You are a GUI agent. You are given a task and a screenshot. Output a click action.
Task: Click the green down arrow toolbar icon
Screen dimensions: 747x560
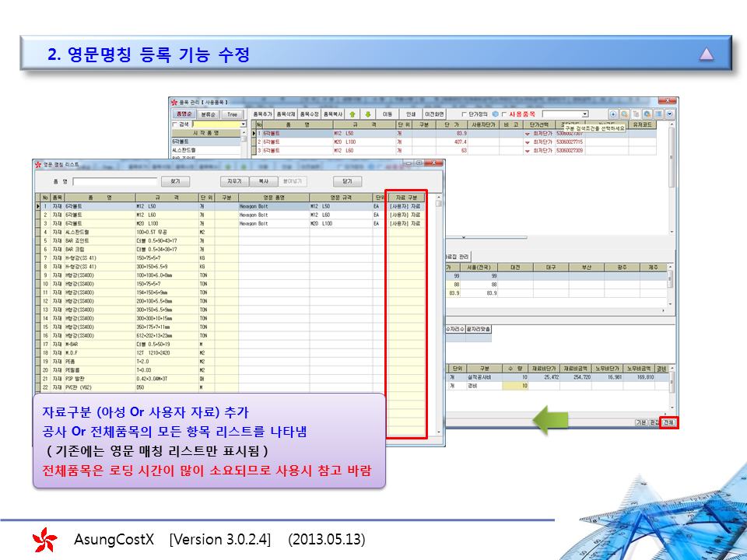367,114
